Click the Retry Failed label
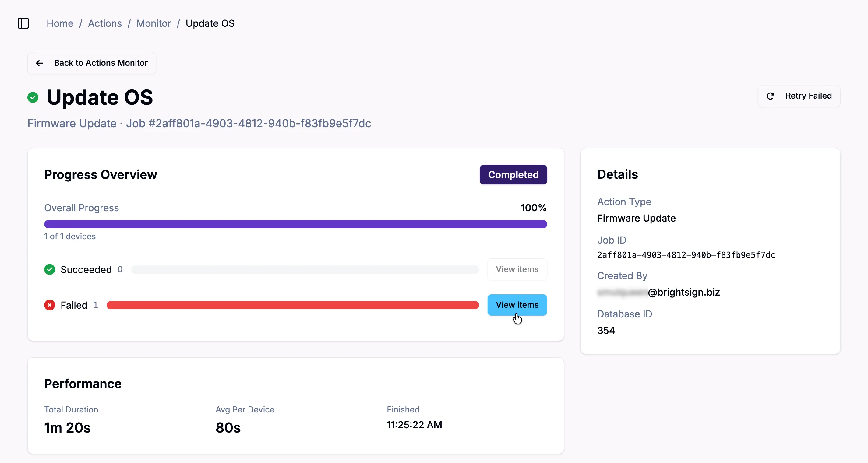This screenshot has width=868, height=463. coord(808,96)
